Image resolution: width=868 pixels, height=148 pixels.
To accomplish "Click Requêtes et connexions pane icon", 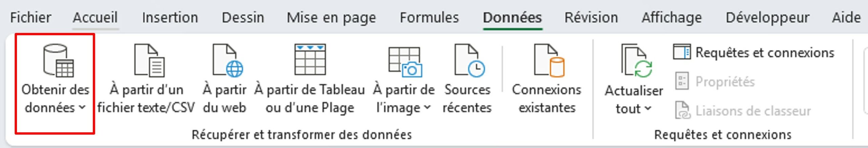I will tap(682, 52).
